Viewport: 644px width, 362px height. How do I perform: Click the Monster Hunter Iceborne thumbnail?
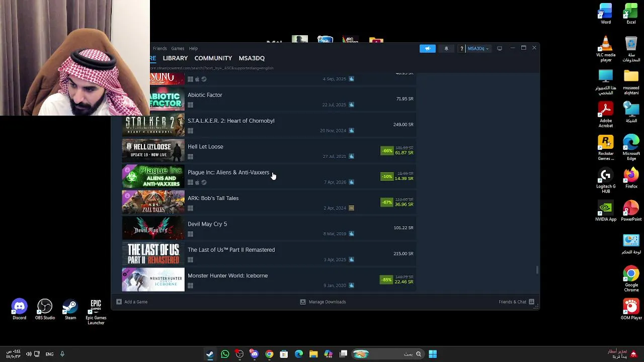pos(153,280)
